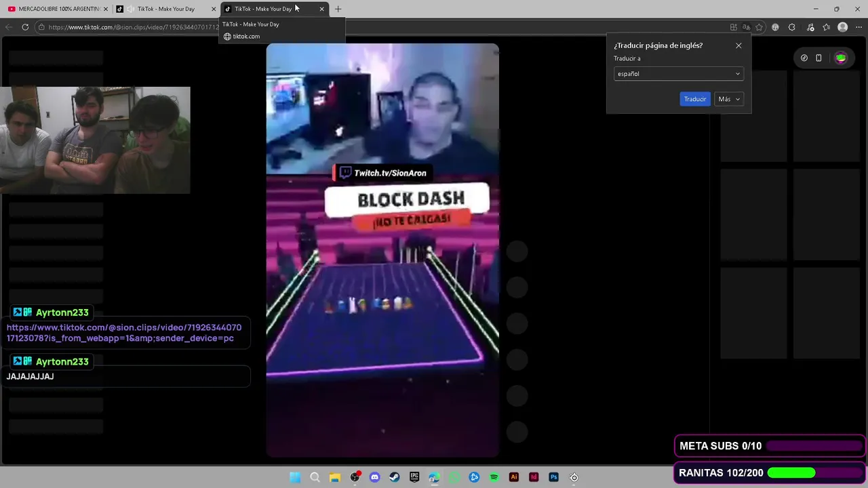Go back to the previous page

9,27
